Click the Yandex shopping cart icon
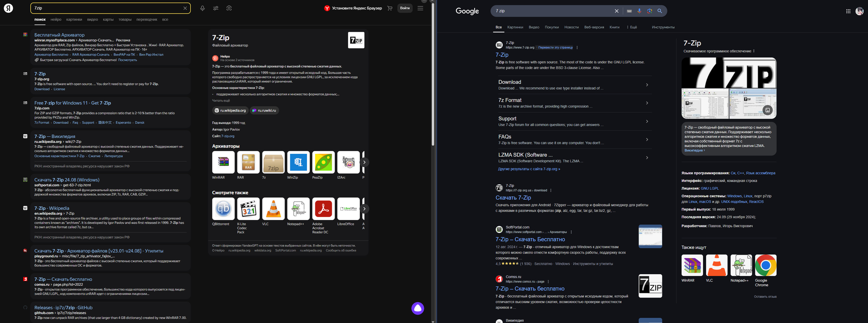 click(389, 8)
